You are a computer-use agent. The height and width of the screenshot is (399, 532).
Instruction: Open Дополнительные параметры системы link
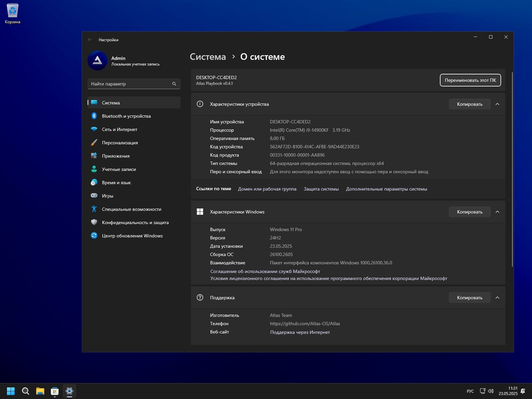(386, 189)
